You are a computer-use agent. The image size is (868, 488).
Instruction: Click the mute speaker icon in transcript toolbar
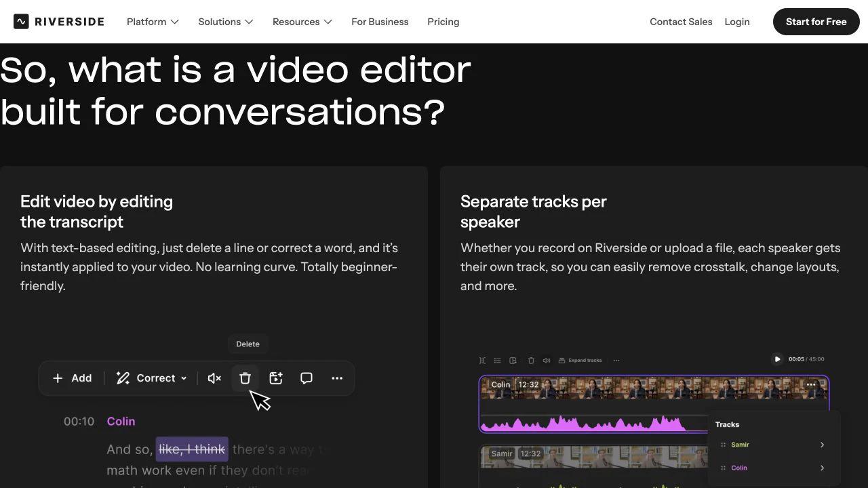[214, 378]
